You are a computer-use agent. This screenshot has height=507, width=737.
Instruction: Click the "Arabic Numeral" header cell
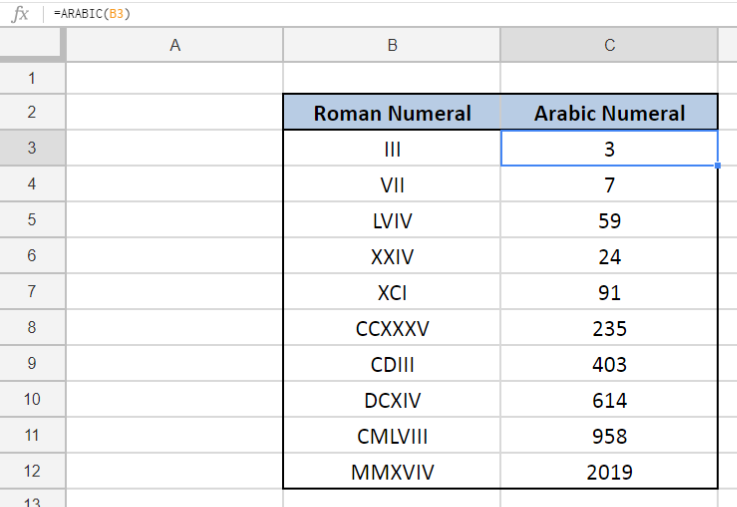609,113
